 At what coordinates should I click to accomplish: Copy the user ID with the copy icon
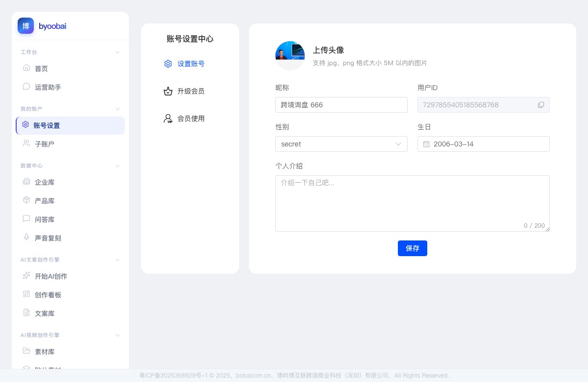coord(541,105)
